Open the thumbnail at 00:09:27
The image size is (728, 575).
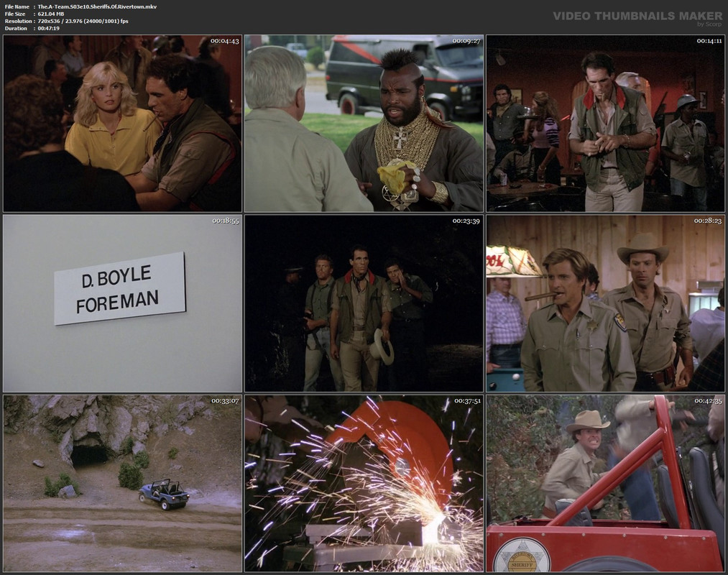[x=364, y=124]
